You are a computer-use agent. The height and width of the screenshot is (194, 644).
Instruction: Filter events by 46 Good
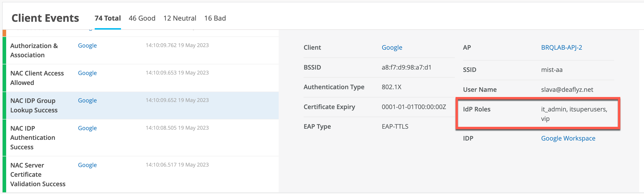coord(142,18)
